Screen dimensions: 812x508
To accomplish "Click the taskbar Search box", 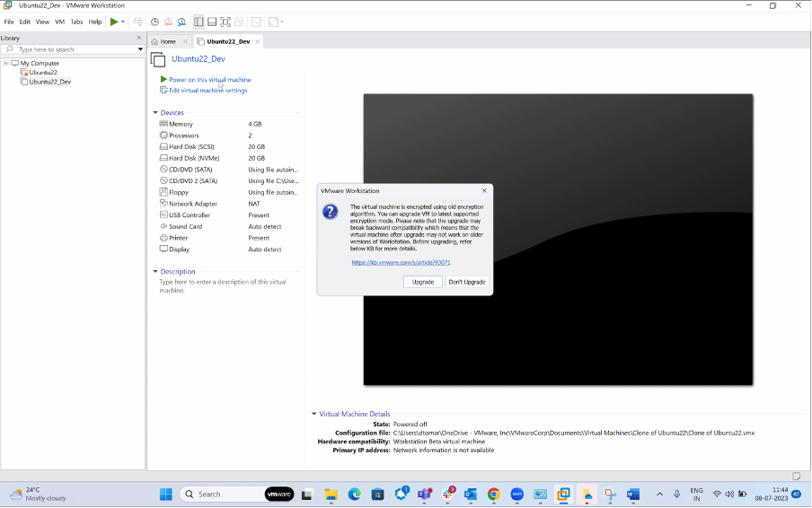I will coord(237,495).
